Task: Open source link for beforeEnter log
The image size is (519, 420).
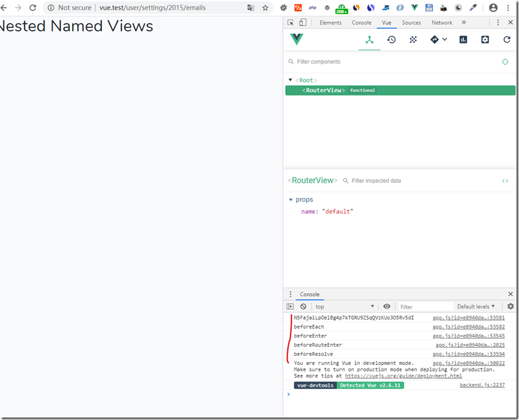Action: pos(469,336)
